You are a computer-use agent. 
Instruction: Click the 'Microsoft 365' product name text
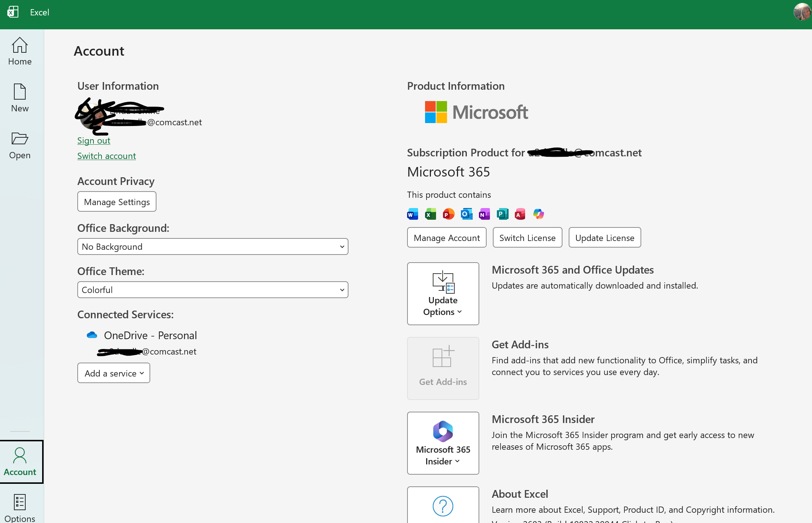449,172
